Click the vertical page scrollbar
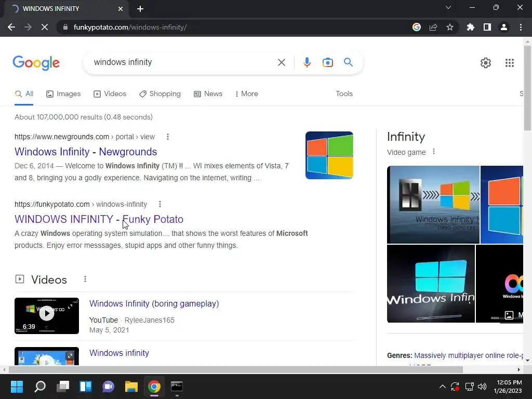This screenshot has width=532, height=399. coord(528,88)
